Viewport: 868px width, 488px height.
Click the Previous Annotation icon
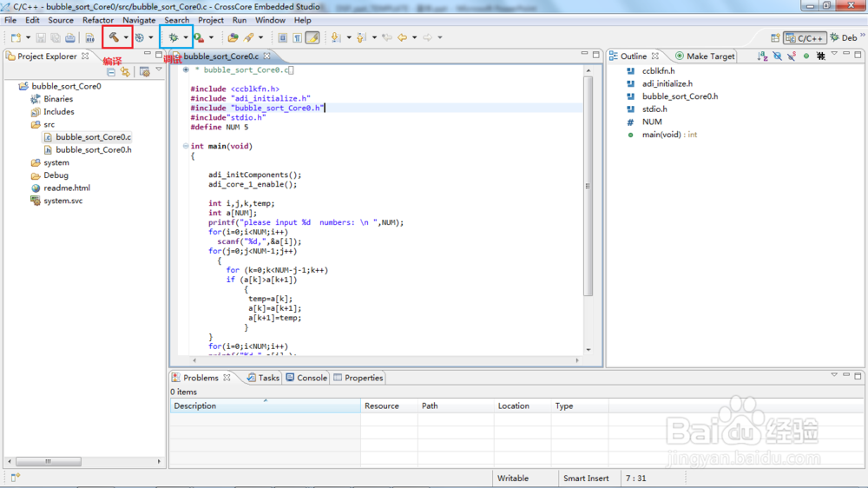coord(361,37)
